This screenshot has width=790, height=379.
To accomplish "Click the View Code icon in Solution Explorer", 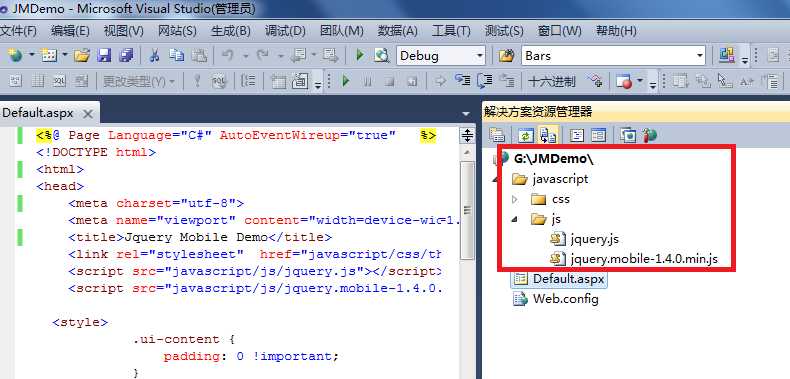I will click(x=576, y=135).
